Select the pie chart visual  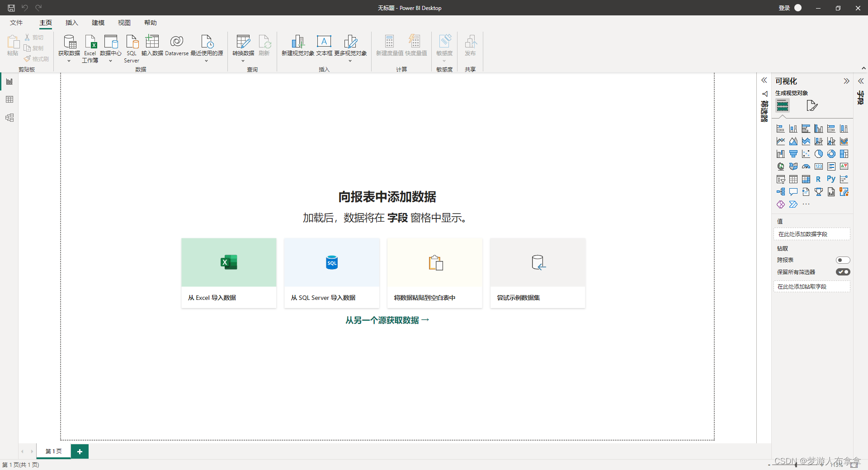coord(819,154)
